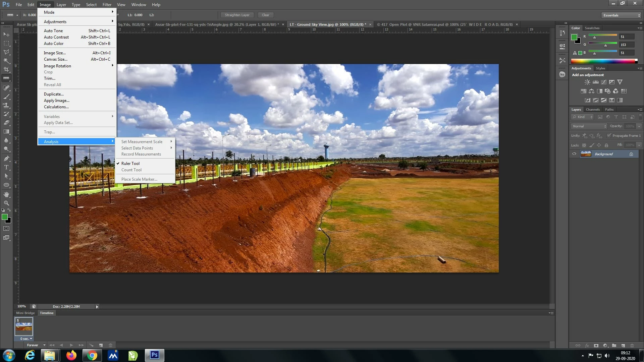Viewport: 644px width, 362px height.
Task: Open the Image Size menu item
Action: pyautogui.click(x=55, y=53)
